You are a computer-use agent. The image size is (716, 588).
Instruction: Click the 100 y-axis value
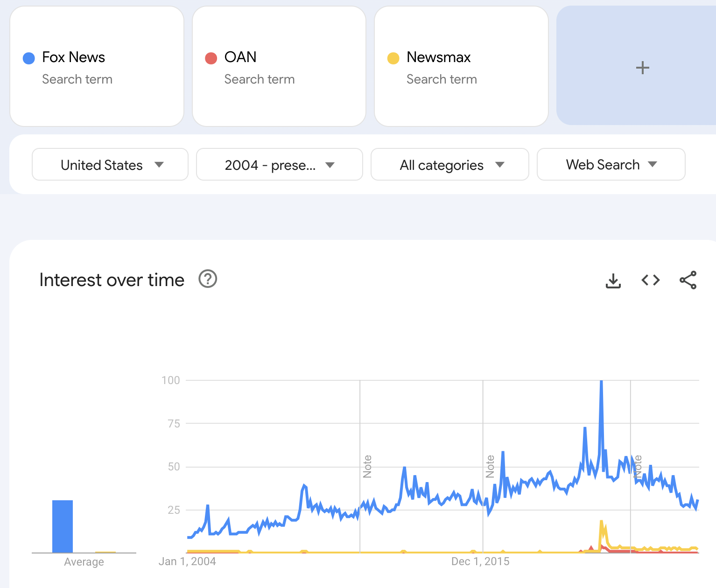[171, 380]
